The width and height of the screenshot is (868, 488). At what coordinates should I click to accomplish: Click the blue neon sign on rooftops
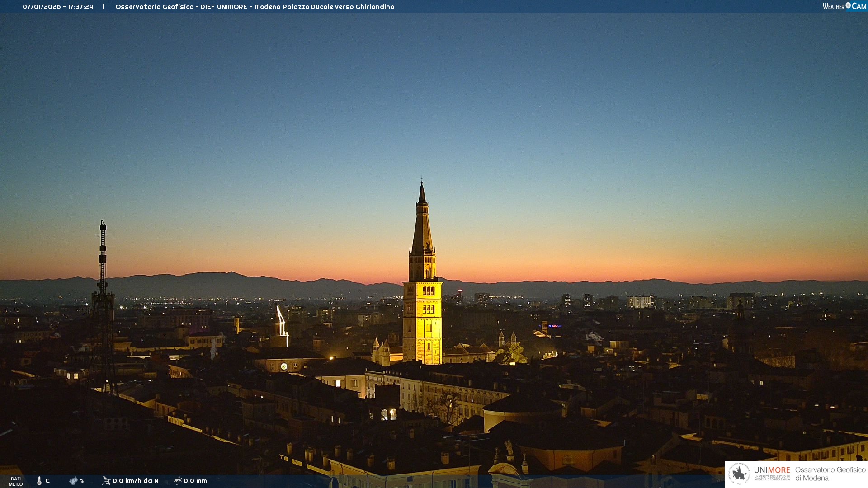click(554, 326)
